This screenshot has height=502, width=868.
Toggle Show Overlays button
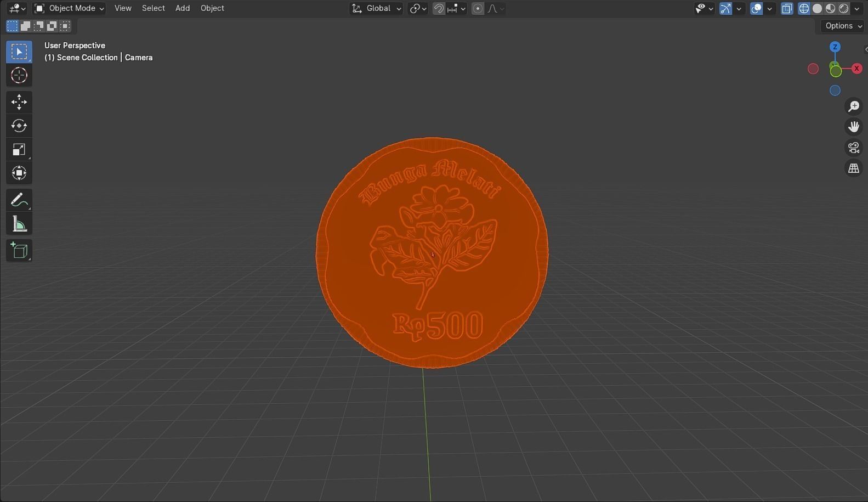click(x=756, y=8)
